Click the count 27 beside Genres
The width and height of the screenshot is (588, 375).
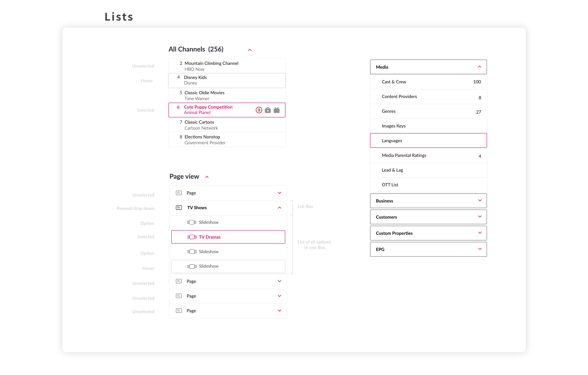pyautogui.click(x=478, y=112)
